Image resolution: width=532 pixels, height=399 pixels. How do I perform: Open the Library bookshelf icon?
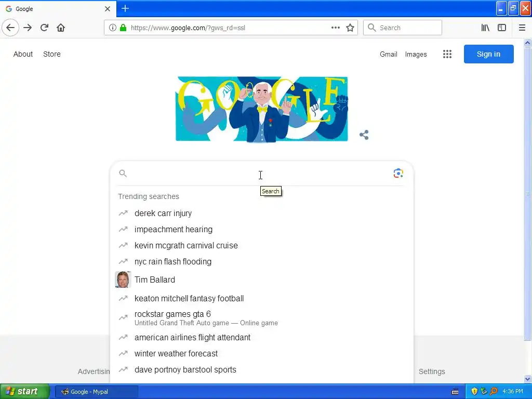(485, 28)
